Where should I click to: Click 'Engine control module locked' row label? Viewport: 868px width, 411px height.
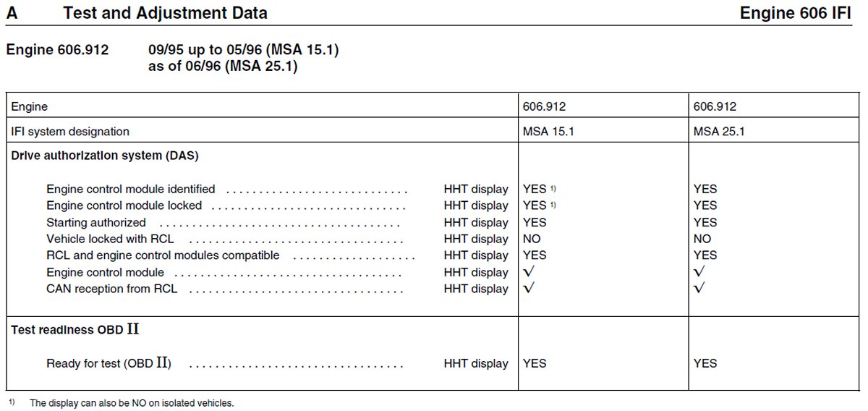point(124,205)
